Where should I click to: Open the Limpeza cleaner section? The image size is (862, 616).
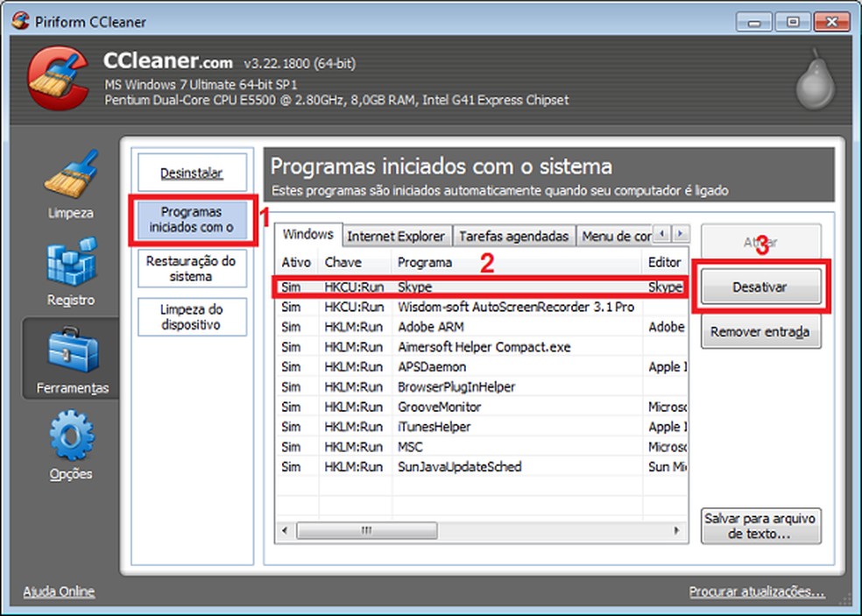click(70, 185)
